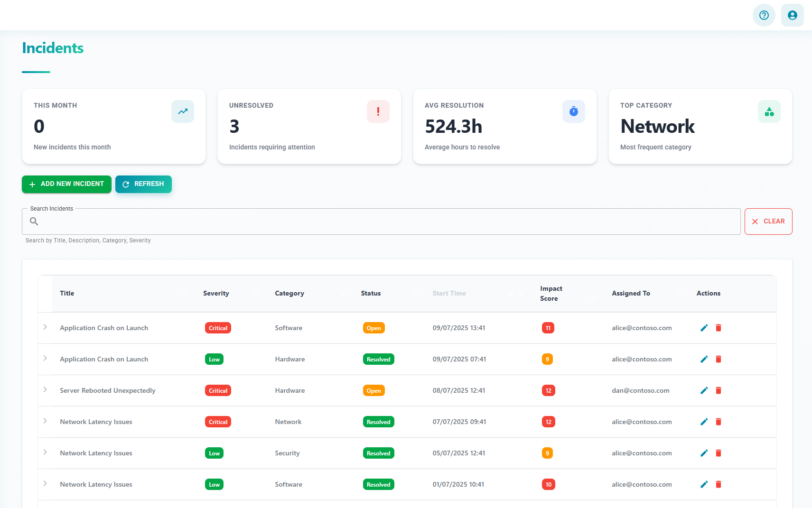Sort by the Status column header
Image resolution: width=812 pixels, height=508 pixels.
click(x=371, y=294)
